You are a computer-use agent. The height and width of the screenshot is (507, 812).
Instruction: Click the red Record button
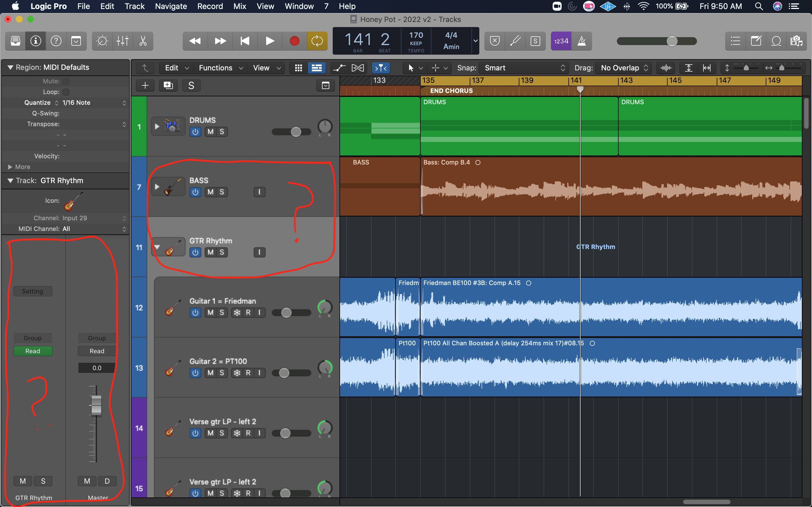[294, 41]
